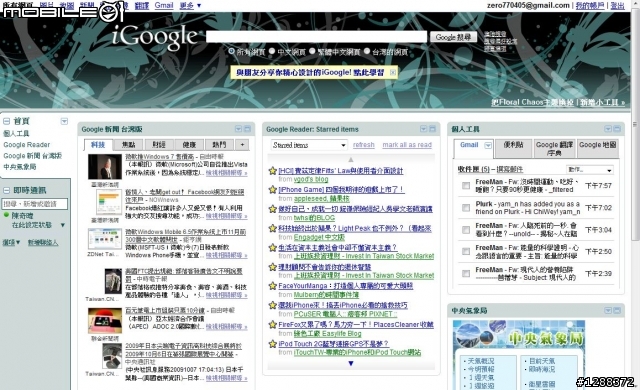Switch to the 焦點 news tab

click(x=128, y=145)
